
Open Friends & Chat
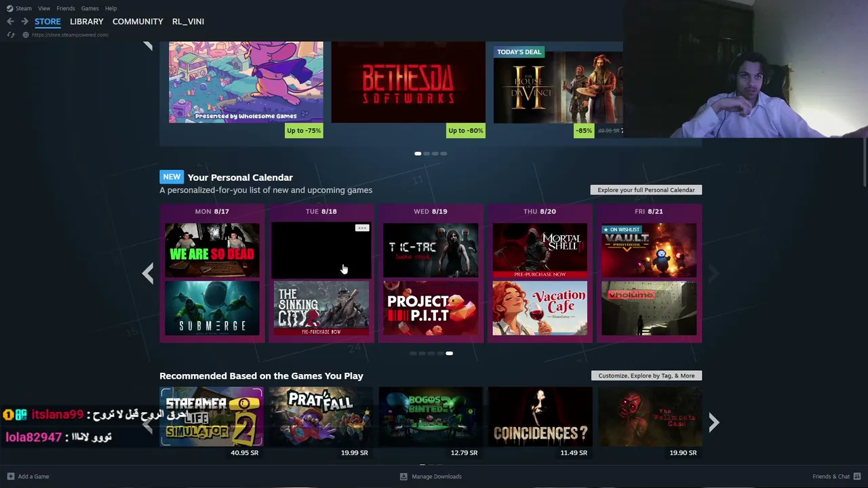(837, 476)
